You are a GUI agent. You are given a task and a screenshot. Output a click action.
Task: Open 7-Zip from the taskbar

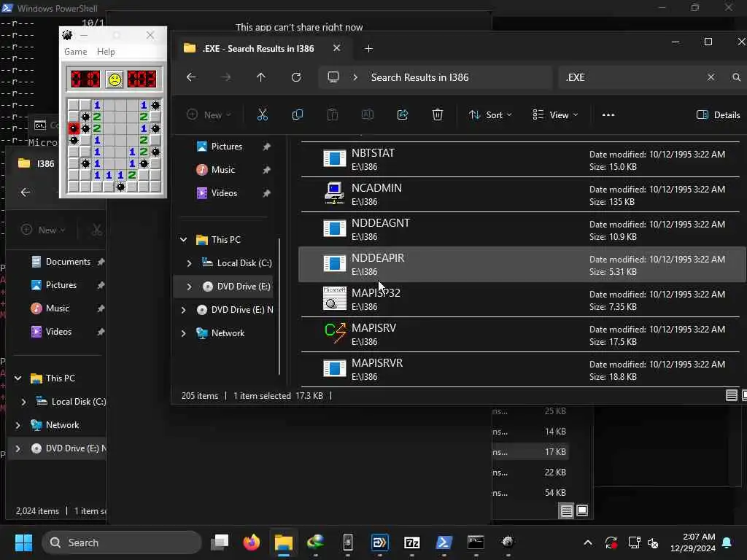point(411,542)
